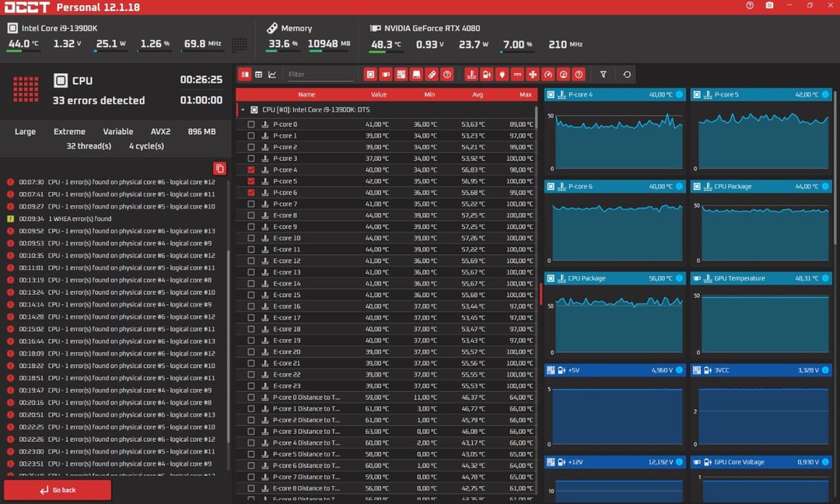This screenshot has height=504, width=840.
Task: Click the blue circle on +5V graph
Action: [x=679, y=370]
